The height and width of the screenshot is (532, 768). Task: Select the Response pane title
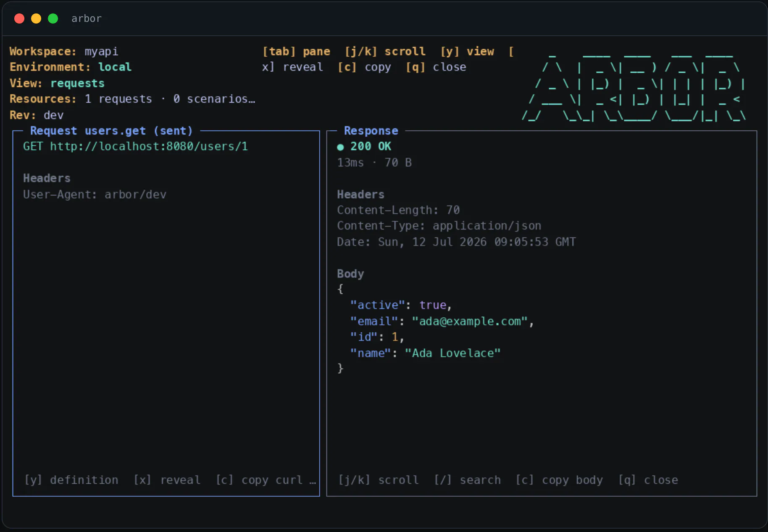point(371,131)
